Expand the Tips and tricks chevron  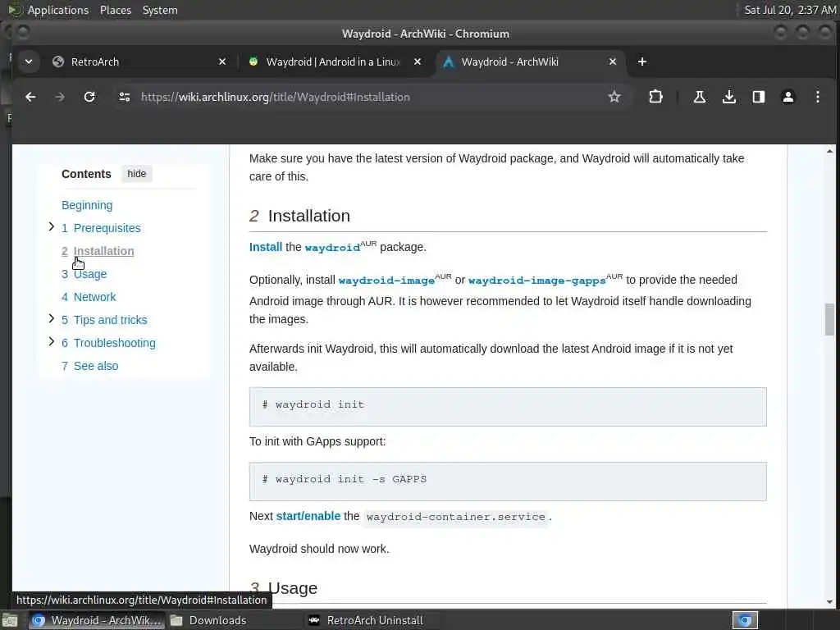(x=52, y=319)
